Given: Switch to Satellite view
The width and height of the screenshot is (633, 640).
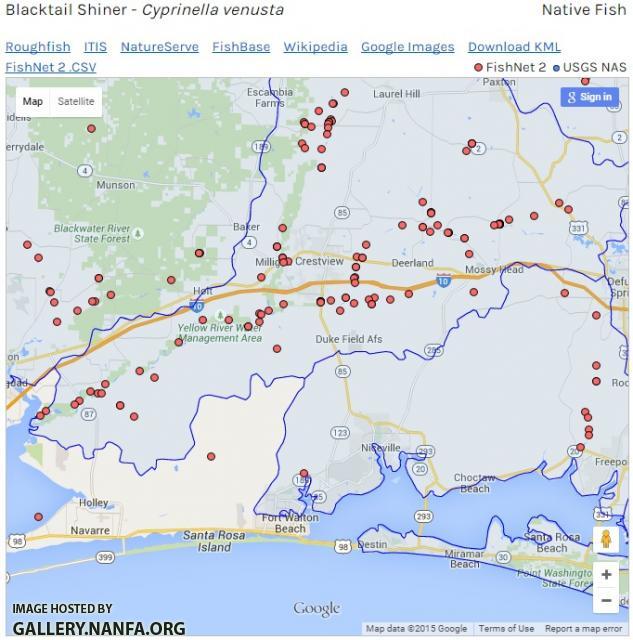Looking at the screenshot, I should [76, 101].
